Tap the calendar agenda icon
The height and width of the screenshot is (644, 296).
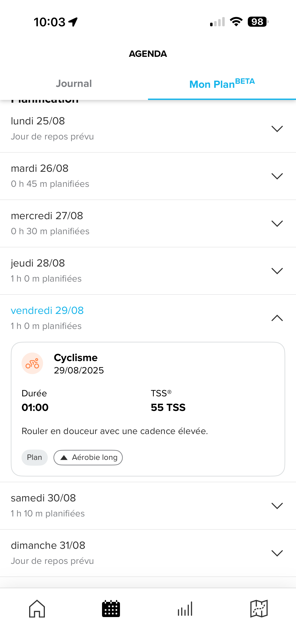[x=111, y=609]
